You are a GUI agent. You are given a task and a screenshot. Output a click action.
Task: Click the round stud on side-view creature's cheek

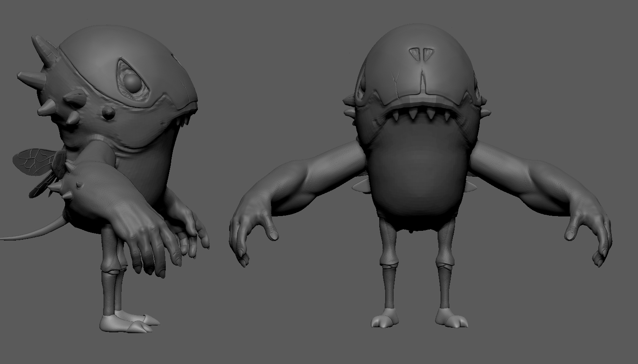[109, 112]
